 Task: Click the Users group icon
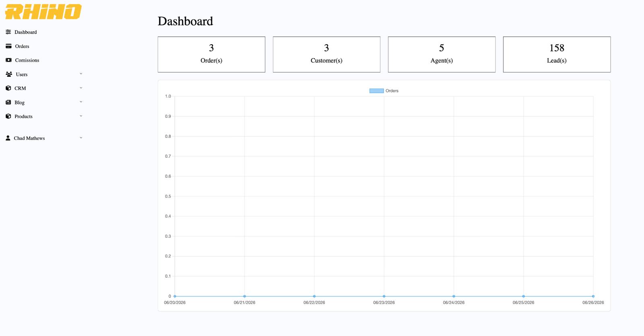tap(9, 74)
